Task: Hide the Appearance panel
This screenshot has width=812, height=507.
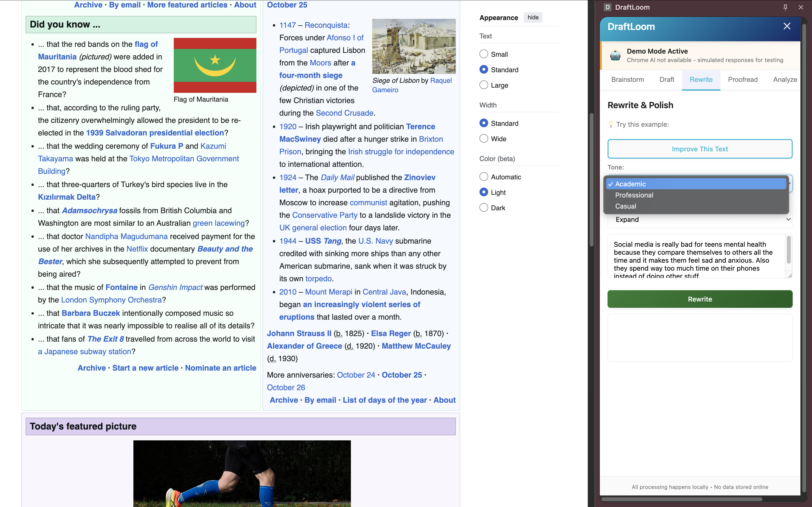Action: click(x=533, y=17)
